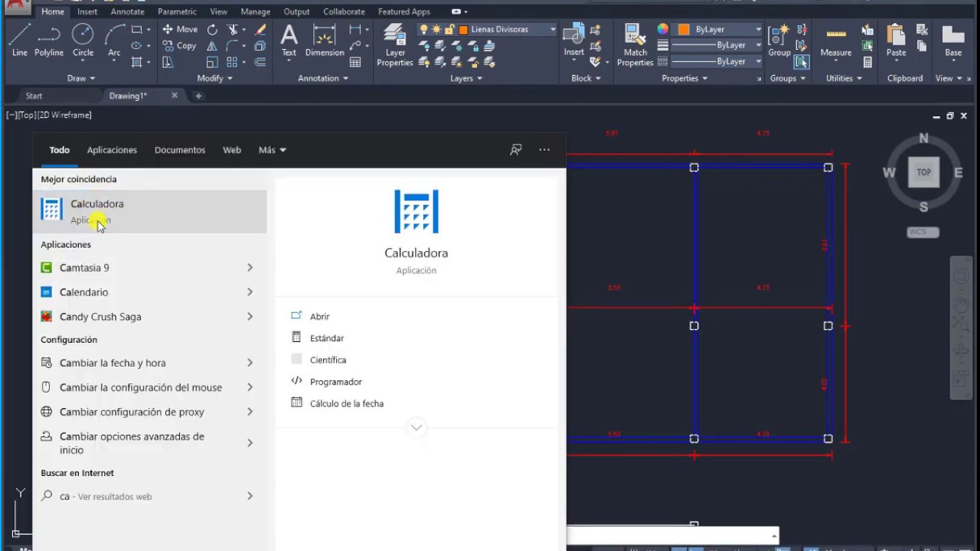Open the more options ellipsis in search
This screenshot has width=980, height=551.
click(544, 150)
